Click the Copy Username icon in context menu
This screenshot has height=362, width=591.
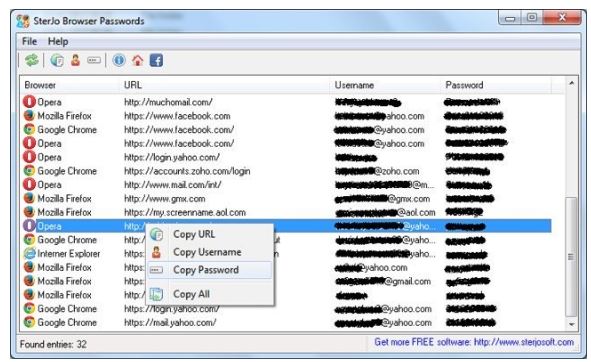tap(156, 252)
